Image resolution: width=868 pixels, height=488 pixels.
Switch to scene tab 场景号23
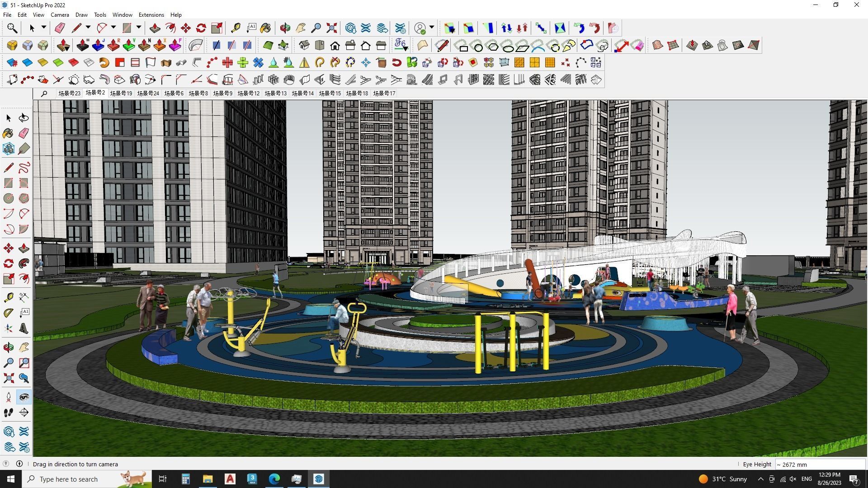pyautogui.click(x=69, y=94)
